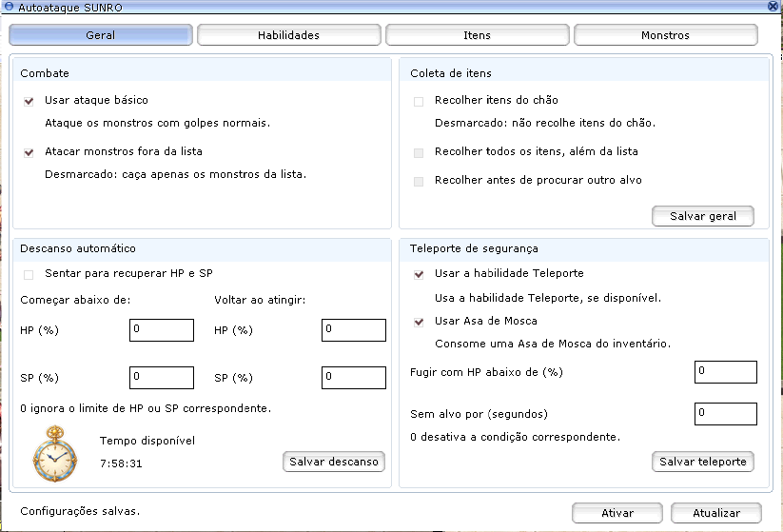This screenshot has height=532, width=783.
Task: Focus the Fugir com HP abaixo de field
Action: tap(726, 372)
